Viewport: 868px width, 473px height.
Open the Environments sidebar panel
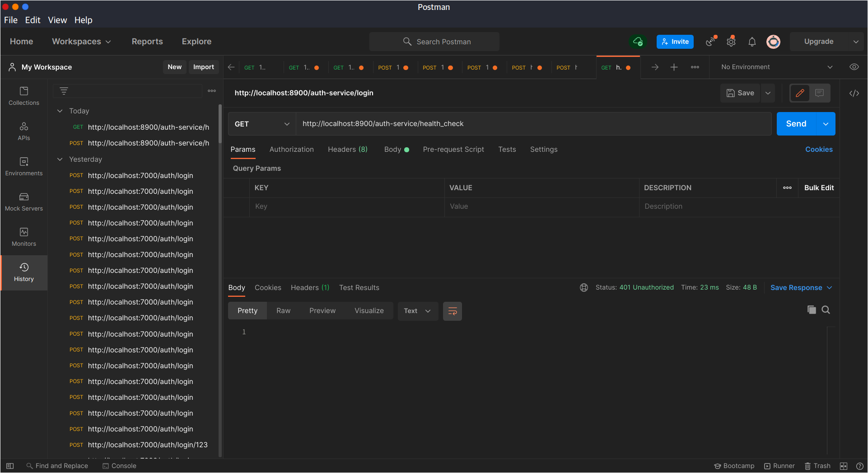pos(24,167)
